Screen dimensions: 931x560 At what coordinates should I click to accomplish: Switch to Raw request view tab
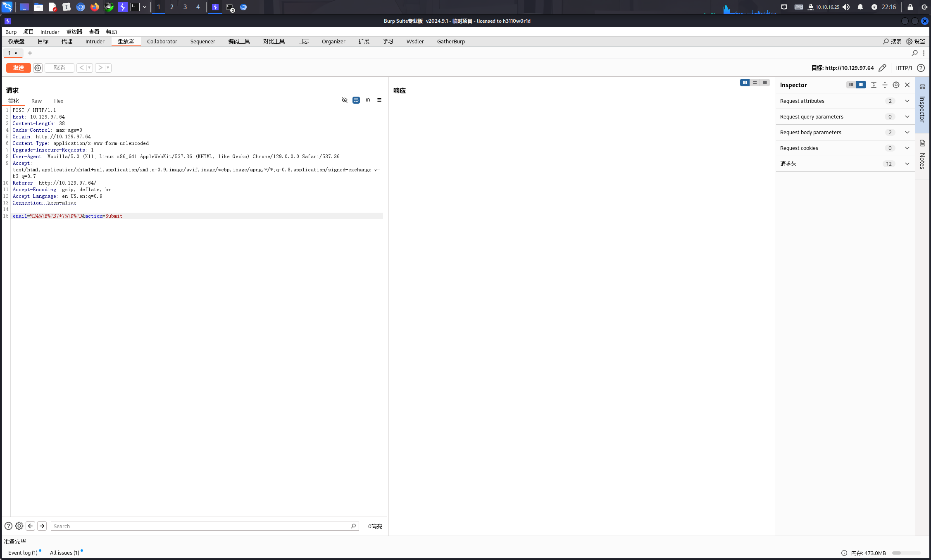point(36,101)
